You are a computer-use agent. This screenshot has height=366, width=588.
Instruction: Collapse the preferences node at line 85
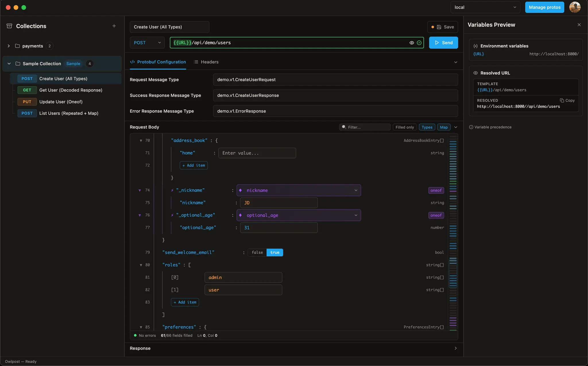tap(141, 327)
